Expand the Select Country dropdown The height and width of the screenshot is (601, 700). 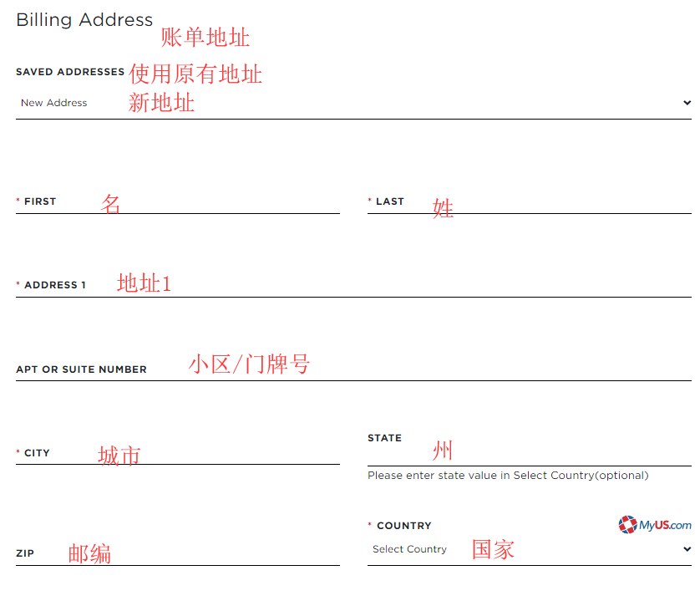pos(526,549)
